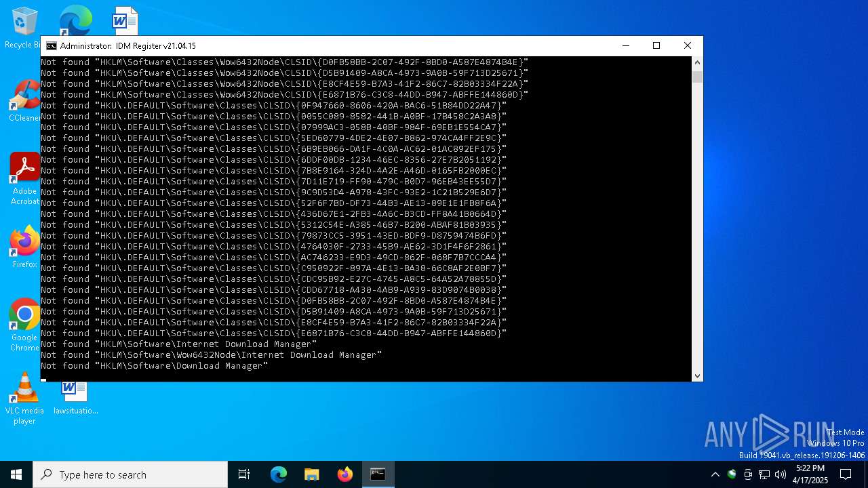This screenshot has height=488, width=868.
Task: Launch the Google Chrome desktop shortcut
Action: [x=24, y=325]
